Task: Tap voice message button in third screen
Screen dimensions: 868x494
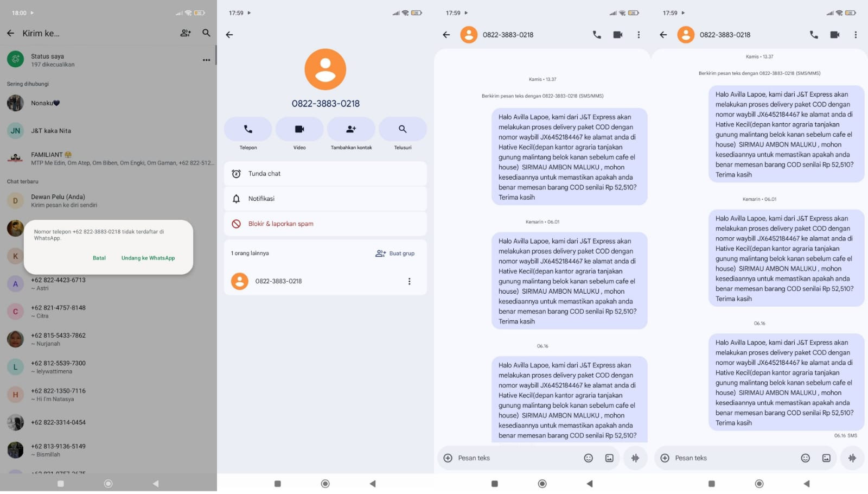Action: [635, 458]
